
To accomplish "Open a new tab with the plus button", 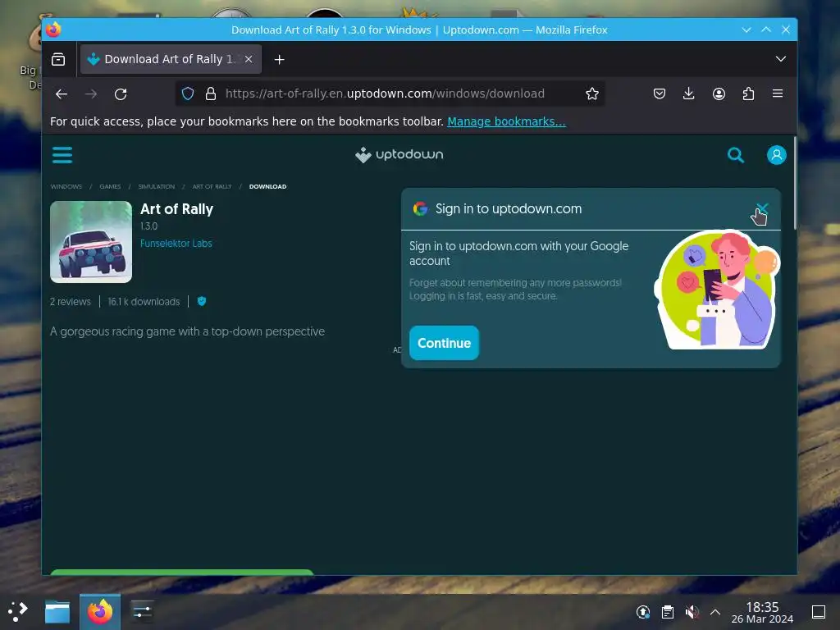I will click(x=279, y=59).
